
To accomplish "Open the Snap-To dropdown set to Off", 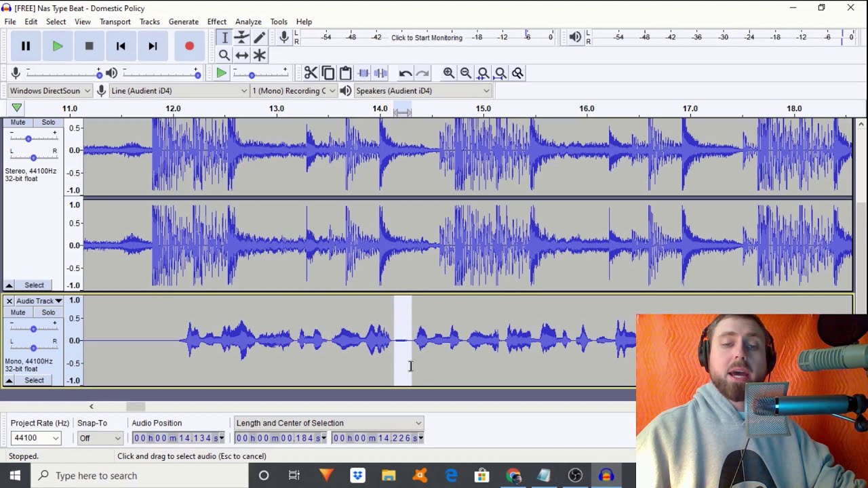I will click(x=100, y=439).
